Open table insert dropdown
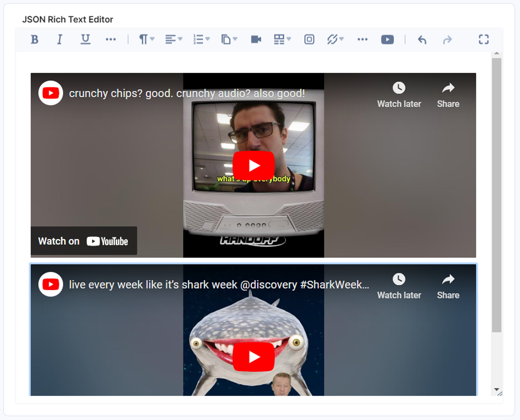 (282, 39)
